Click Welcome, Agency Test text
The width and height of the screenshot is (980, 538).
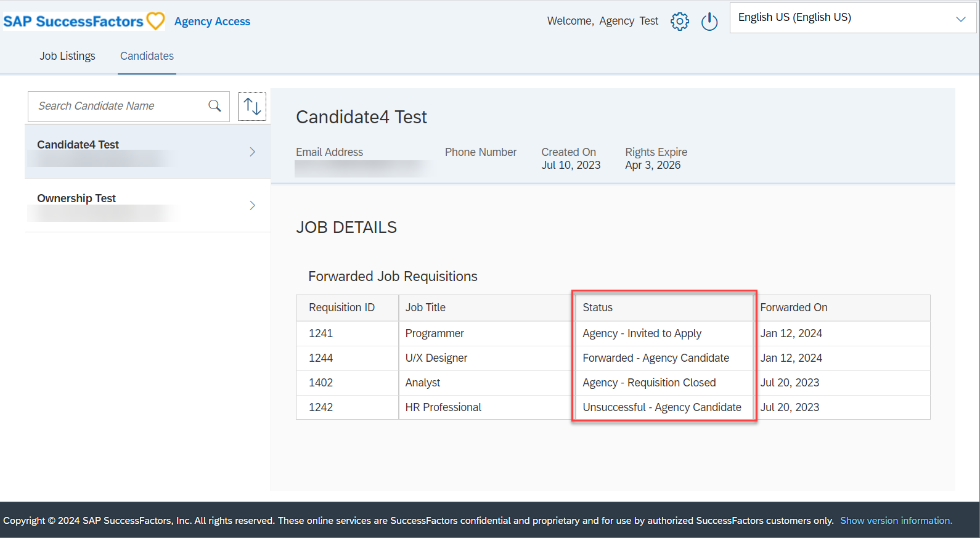[x=602, y=21]
